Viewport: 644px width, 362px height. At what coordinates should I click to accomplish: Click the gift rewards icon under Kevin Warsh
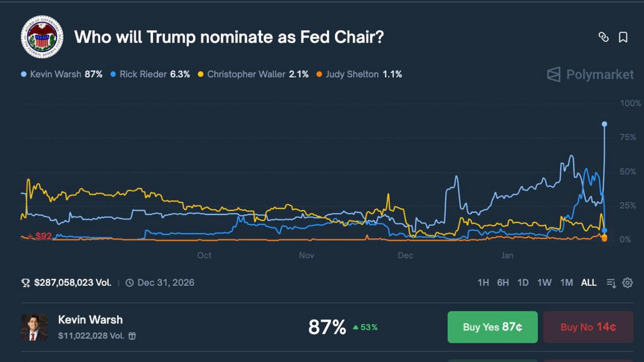click(132, 336)
